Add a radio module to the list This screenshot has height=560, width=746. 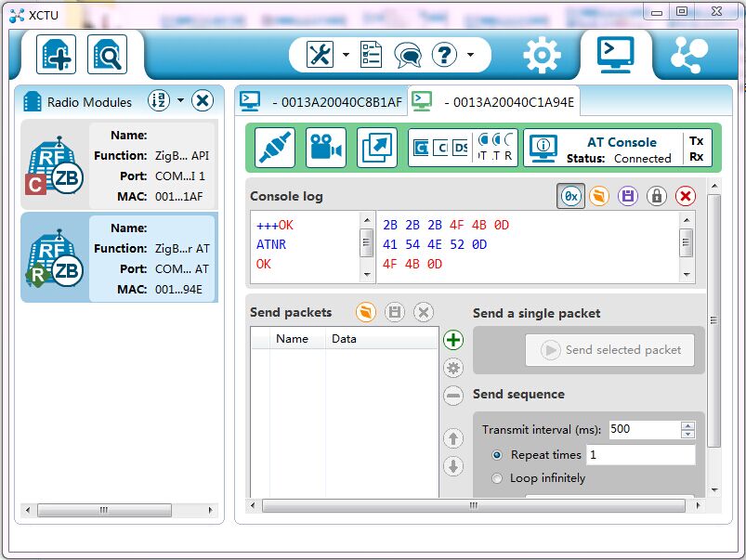point(56,54)
